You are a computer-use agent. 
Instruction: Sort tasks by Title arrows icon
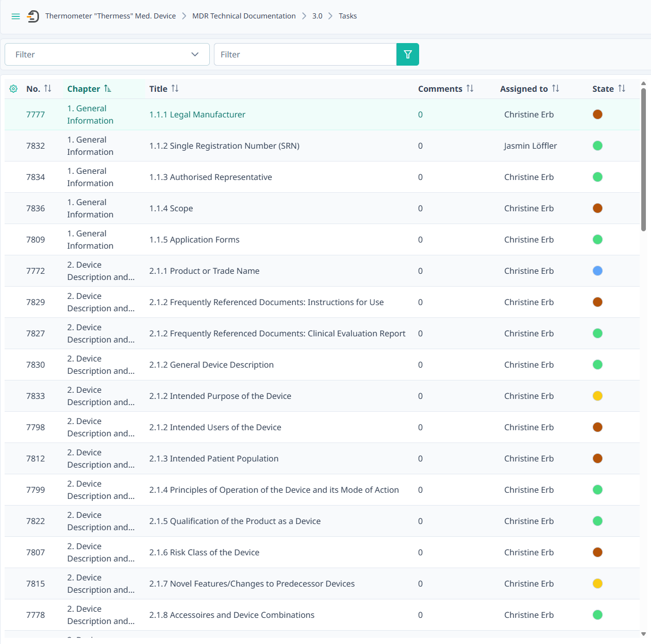click(x=175, y=88)
